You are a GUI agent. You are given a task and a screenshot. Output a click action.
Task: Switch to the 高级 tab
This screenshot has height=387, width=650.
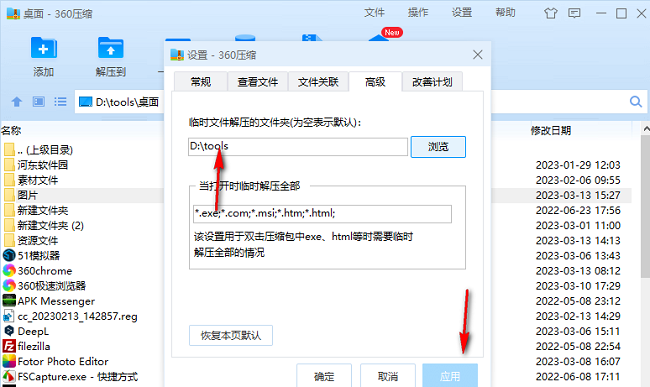[375, 82]
